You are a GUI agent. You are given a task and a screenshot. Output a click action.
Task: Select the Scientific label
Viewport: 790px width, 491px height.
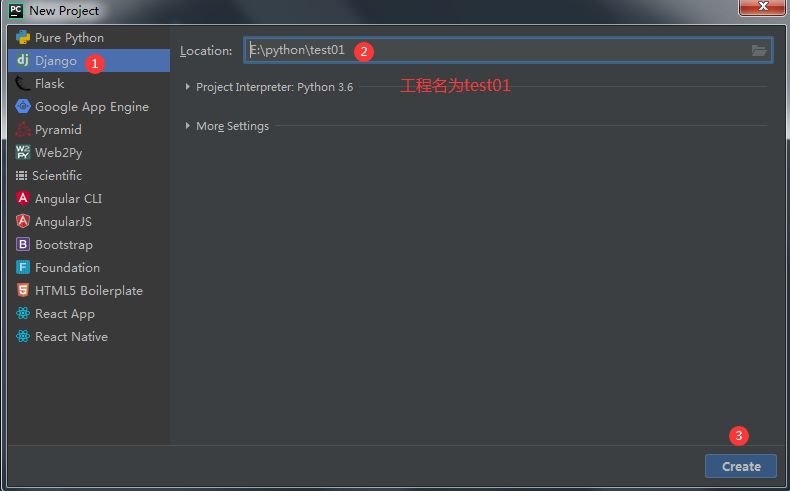click(57, 175)
